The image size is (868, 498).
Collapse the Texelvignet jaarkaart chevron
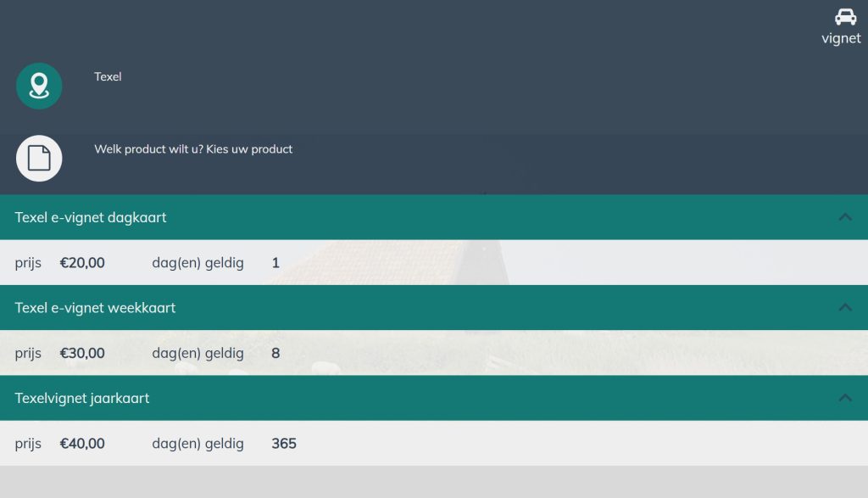[x=844, y=398]
